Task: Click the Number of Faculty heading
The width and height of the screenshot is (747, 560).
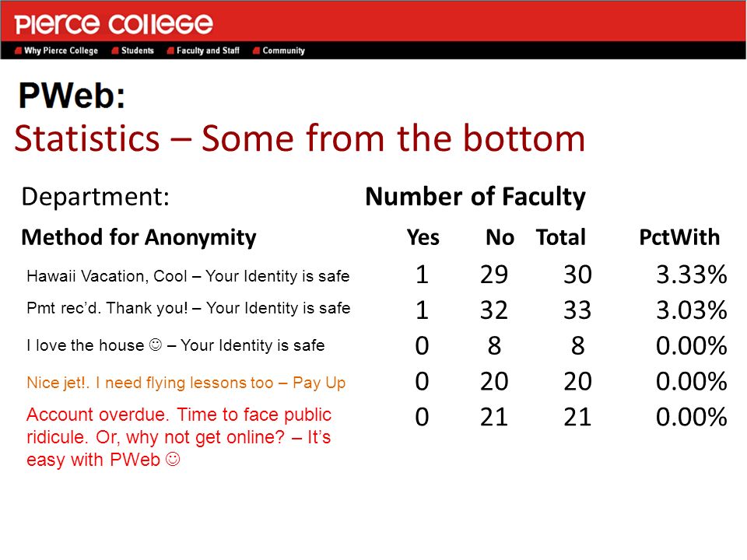Action: pos(475,197)
